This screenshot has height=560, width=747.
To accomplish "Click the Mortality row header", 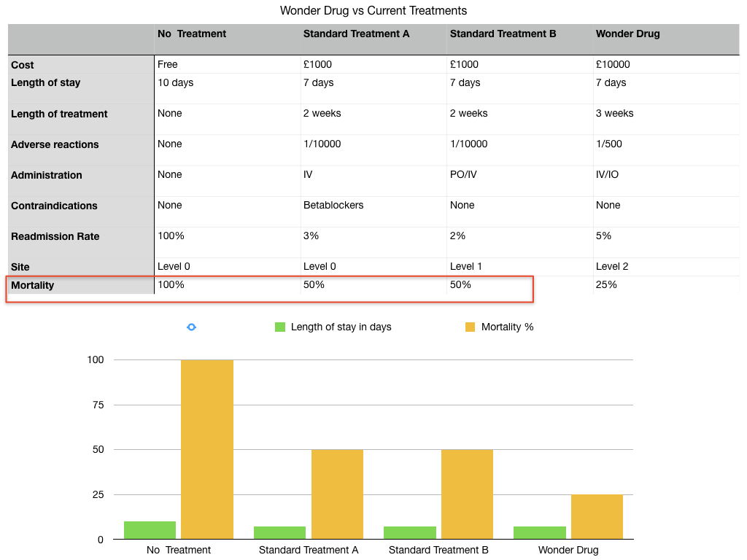I will 81,285.
